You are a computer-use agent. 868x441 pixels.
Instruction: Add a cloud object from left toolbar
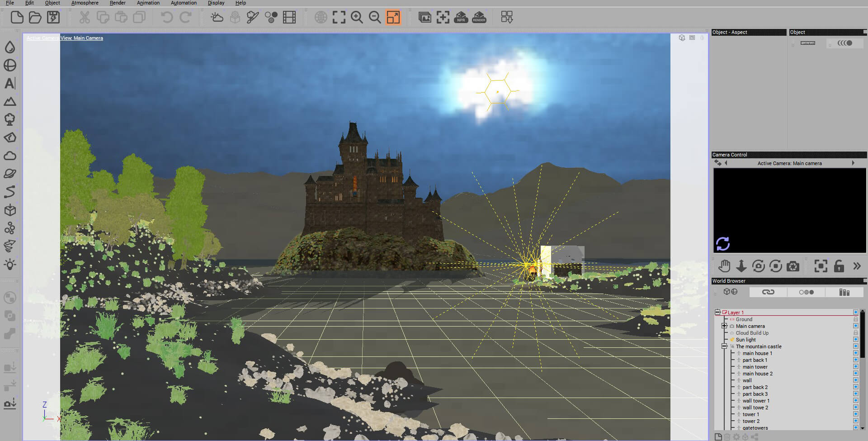[x=10, y=156]
